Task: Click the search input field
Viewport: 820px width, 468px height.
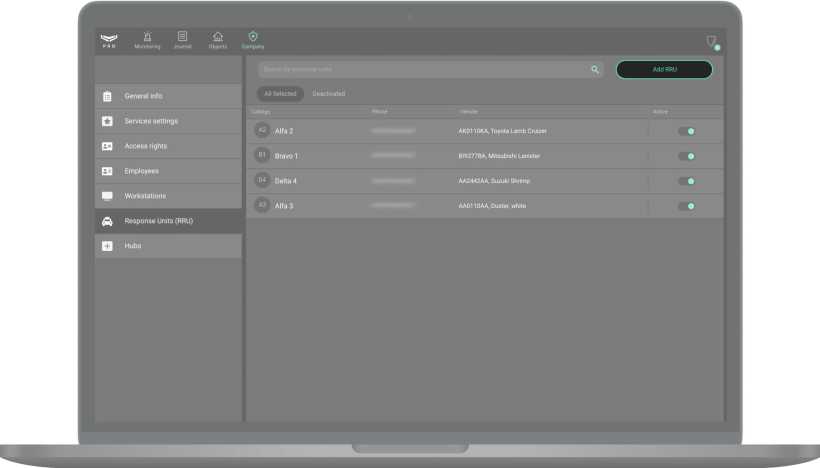Action: (420, 70)
